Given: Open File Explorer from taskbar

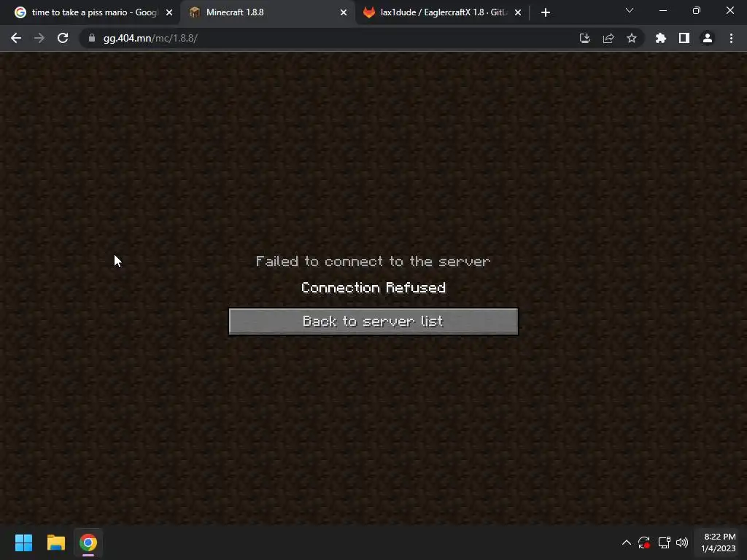Looking at the screenshot, I should (x=55, y=542).
